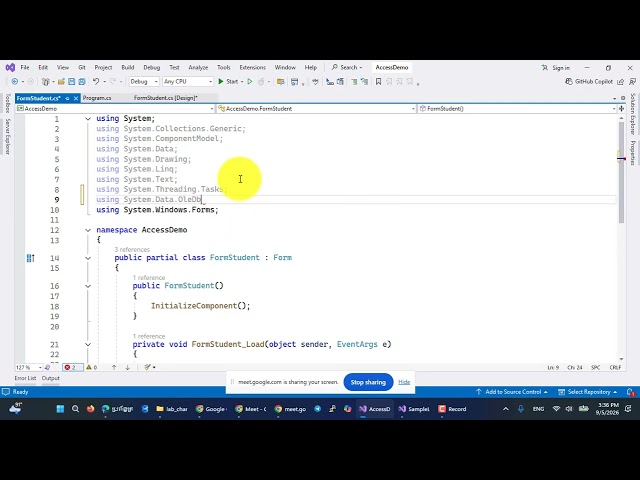Viewport: 640px width, 480px height.
Task: Click the '3 references' CodeLens link
Action: click(x=132, y=249)
